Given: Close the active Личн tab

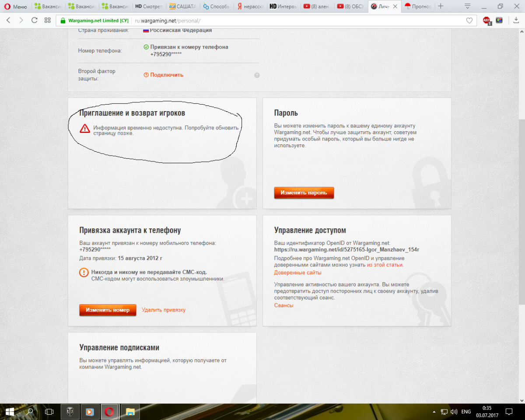Looking at the screenshot, I should pyautogui.click(x=396, y=7).
